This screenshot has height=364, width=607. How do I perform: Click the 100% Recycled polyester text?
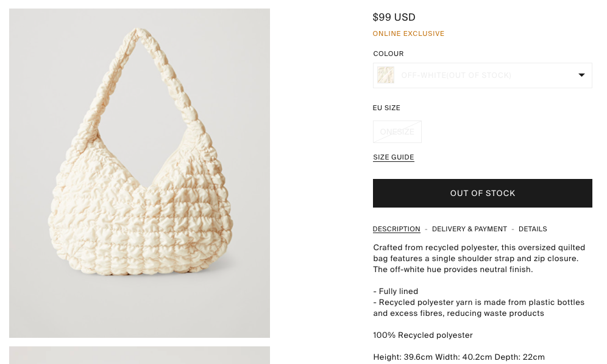pos(422,335)
